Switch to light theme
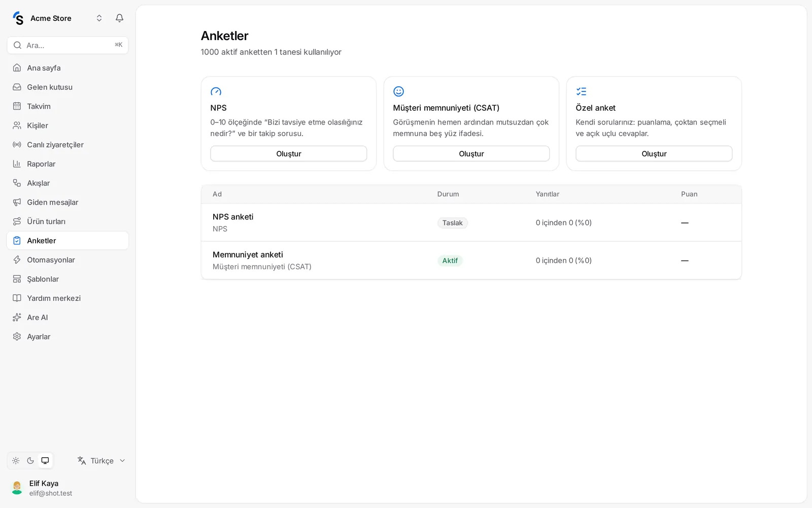The width and height of the screenshot is (812, 508). [16, 461]
